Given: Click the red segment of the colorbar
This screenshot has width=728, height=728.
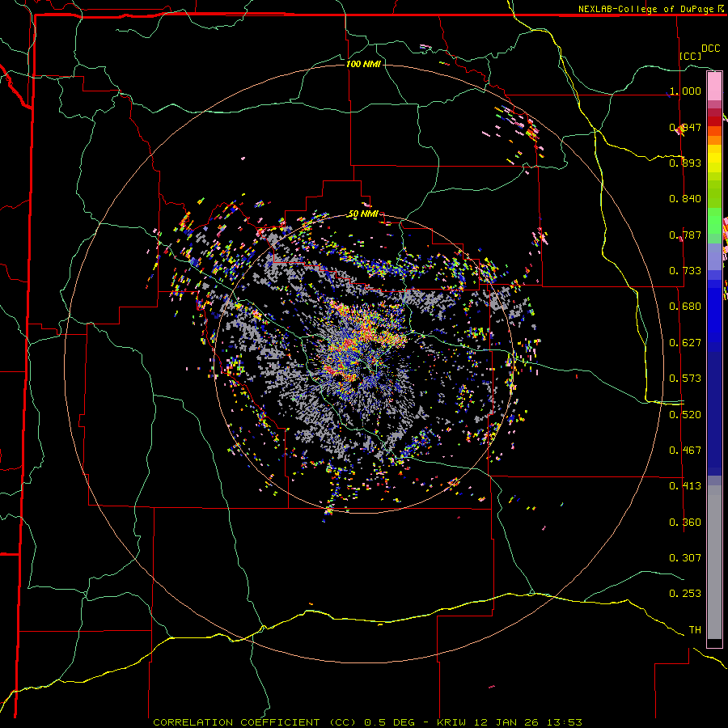Looking at the screenshot, I should (x=714, y=121).
